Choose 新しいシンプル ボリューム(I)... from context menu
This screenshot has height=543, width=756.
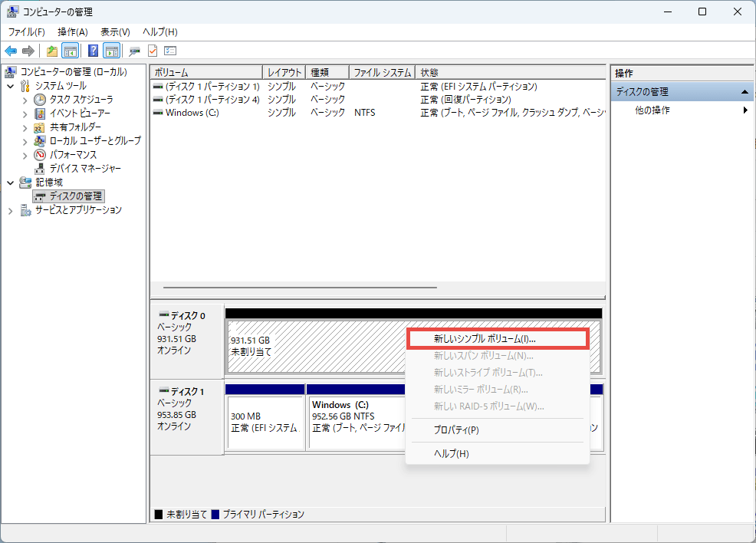coord(484,338)
